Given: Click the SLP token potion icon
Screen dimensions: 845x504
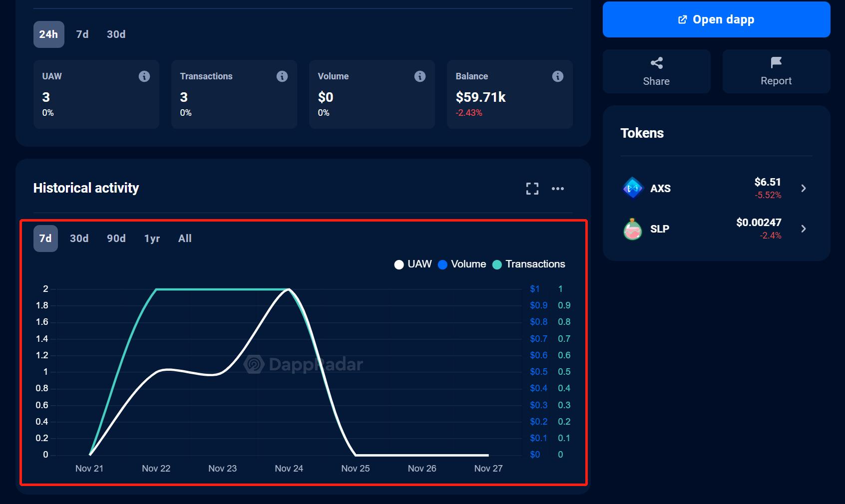Looking at the screenshot, I should point(633,229).
